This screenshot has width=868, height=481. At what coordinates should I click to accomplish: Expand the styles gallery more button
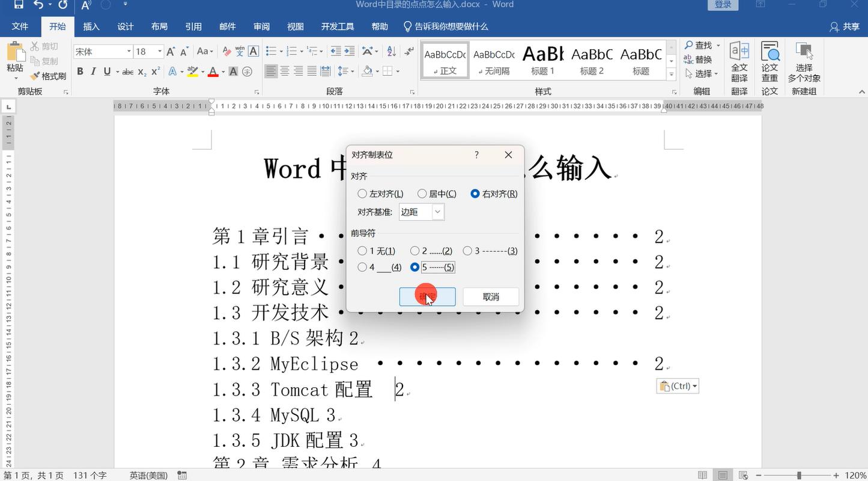(x=672, y=74)
